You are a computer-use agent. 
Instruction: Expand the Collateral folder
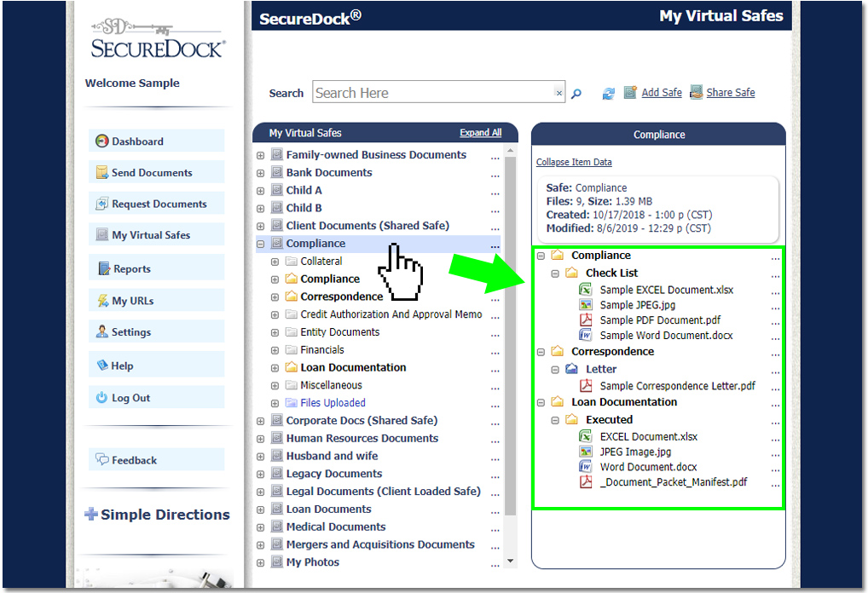pyautogui.click(x=275, y=262)
